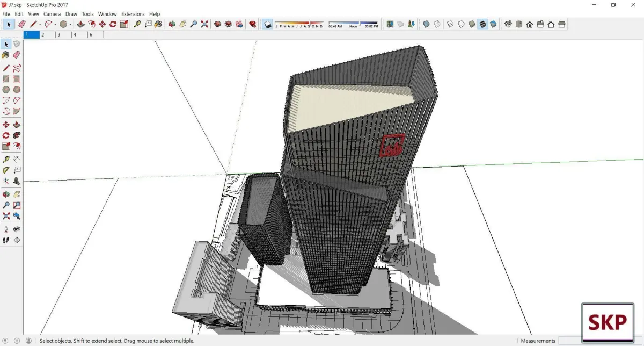Select the Follow Me tool in left toolbar
The height and width of the screenshot is (346, 644).
click(17, 135)
